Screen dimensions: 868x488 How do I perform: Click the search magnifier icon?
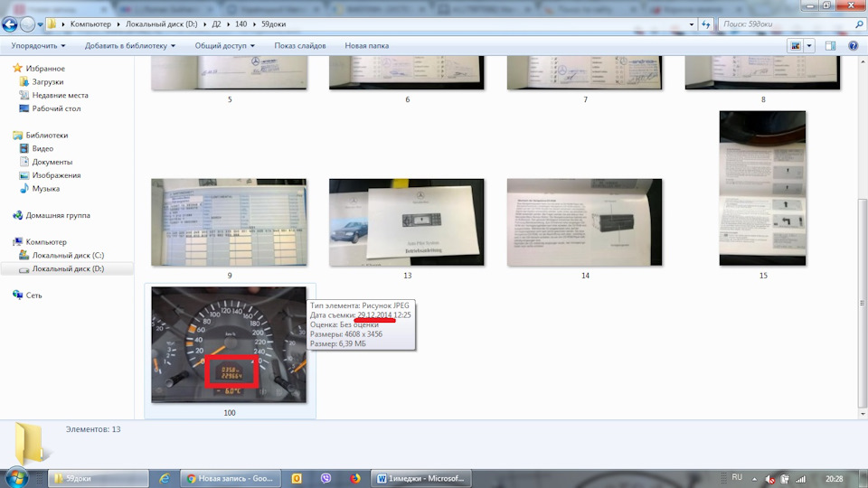(859, 24)
